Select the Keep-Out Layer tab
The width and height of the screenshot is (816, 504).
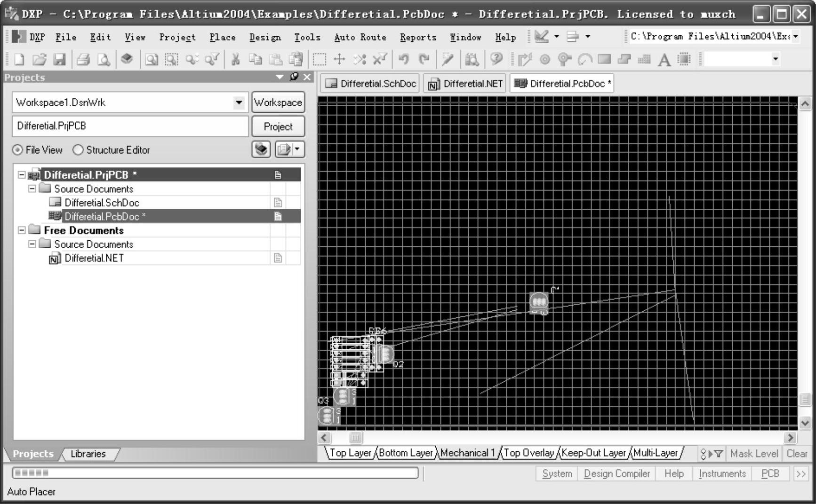594,453
